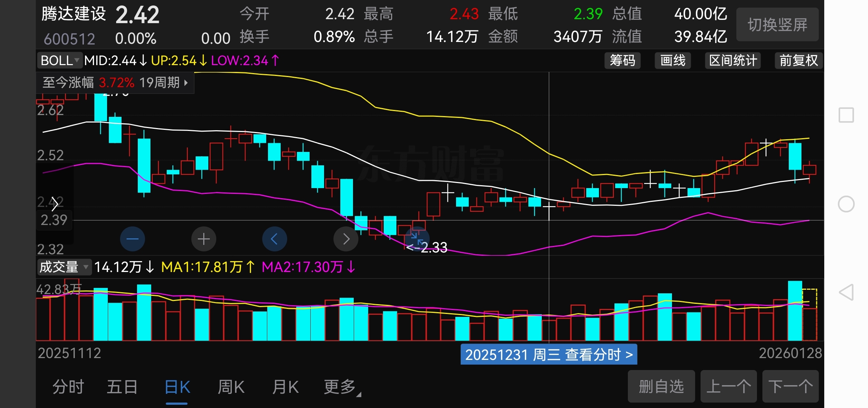Click the 区间统计 range statistics button
The image size is (868, 408).
tap(733, 60)
